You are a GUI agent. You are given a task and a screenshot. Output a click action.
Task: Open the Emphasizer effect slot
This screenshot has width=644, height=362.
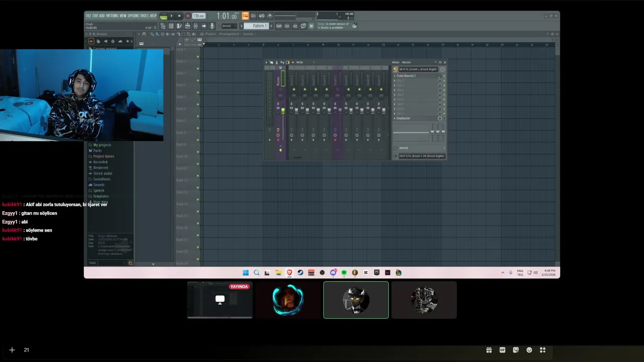(x=415, y=118)
